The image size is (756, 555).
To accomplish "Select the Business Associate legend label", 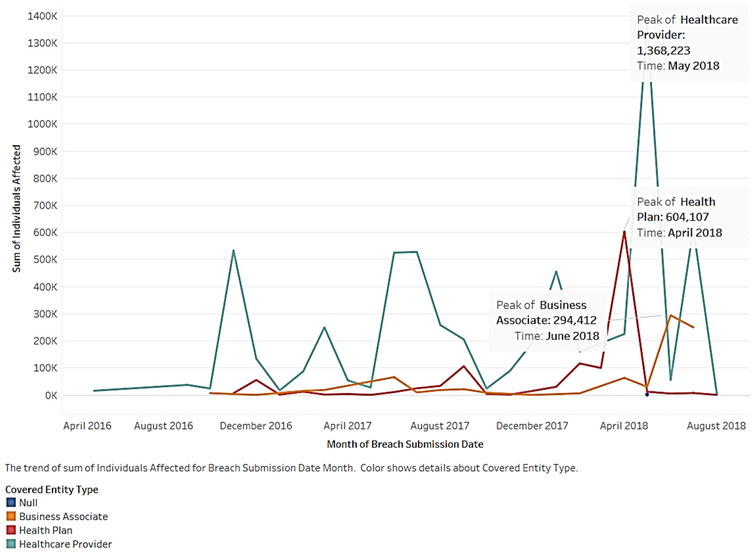I will pyautogui.click(x=64, y=516).
